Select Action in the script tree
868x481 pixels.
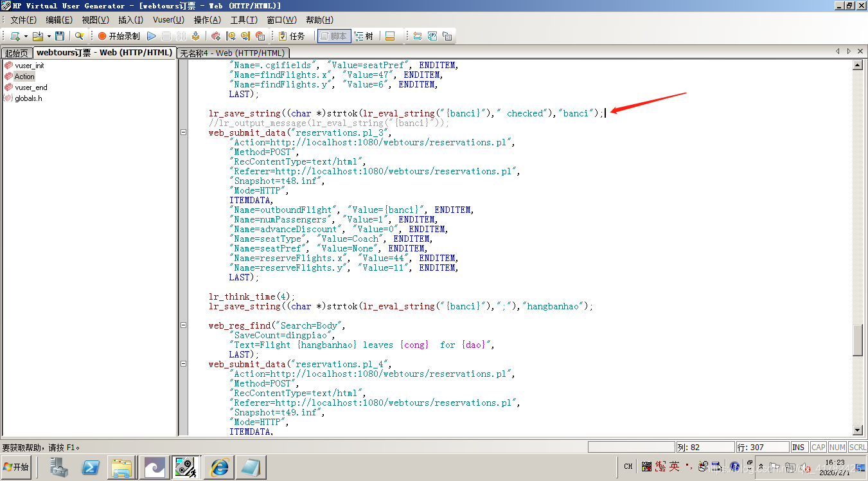tap(24, 77)
